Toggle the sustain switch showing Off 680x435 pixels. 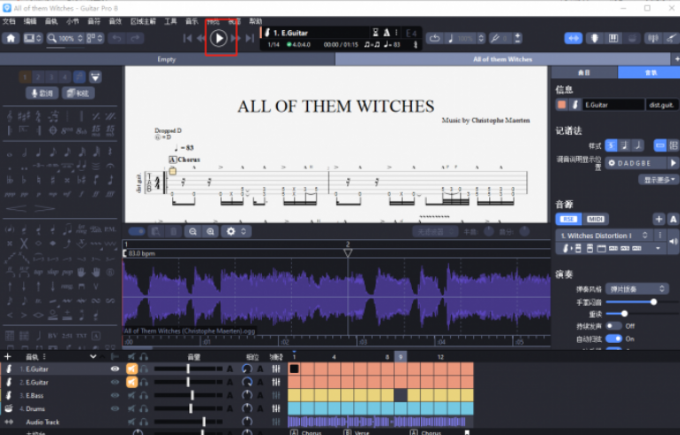(x=614, y=326)
